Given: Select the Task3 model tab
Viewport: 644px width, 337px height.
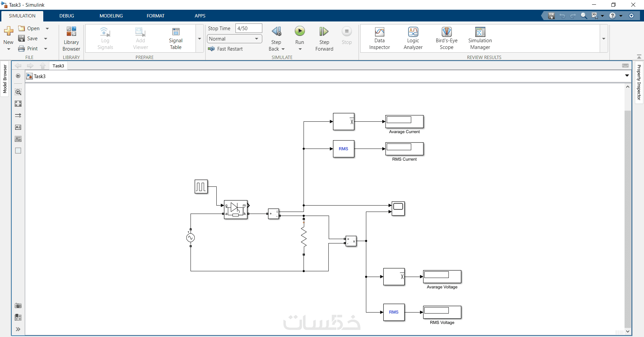Looking at the screenshot, I should pyautogui.click(x=58, y=66).
